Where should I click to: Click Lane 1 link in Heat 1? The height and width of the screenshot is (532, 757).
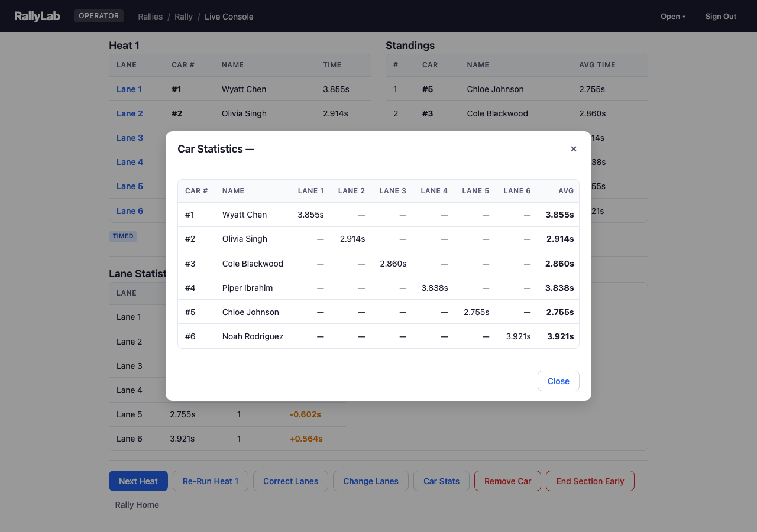(129, 89)
